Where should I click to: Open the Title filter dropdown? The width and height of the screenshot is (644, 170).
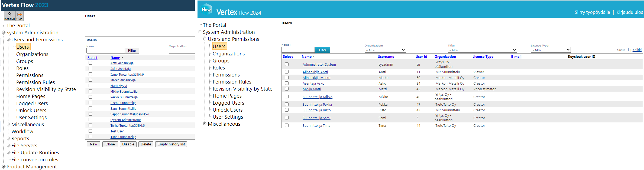coord(482,50)
